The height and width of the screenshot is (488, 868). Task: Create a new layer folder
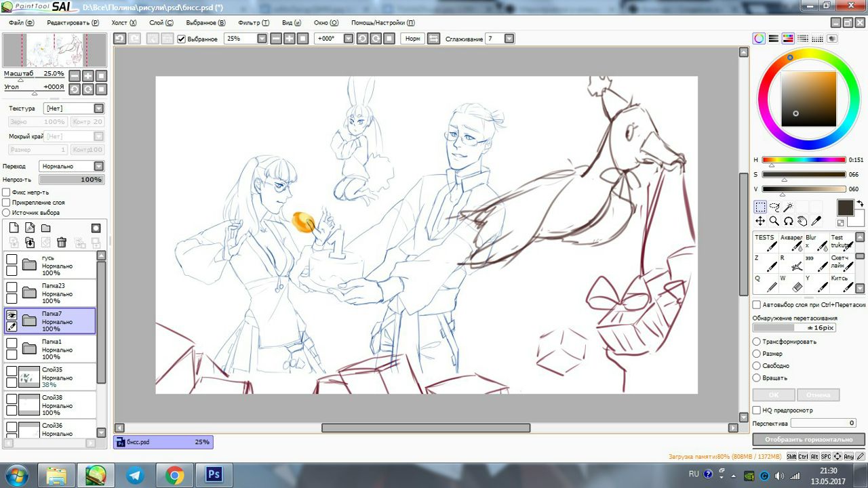pos(45,228)
